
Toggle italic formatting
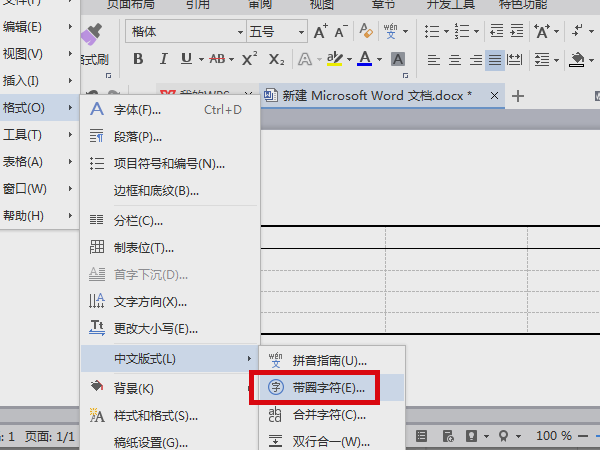(163, 59)
